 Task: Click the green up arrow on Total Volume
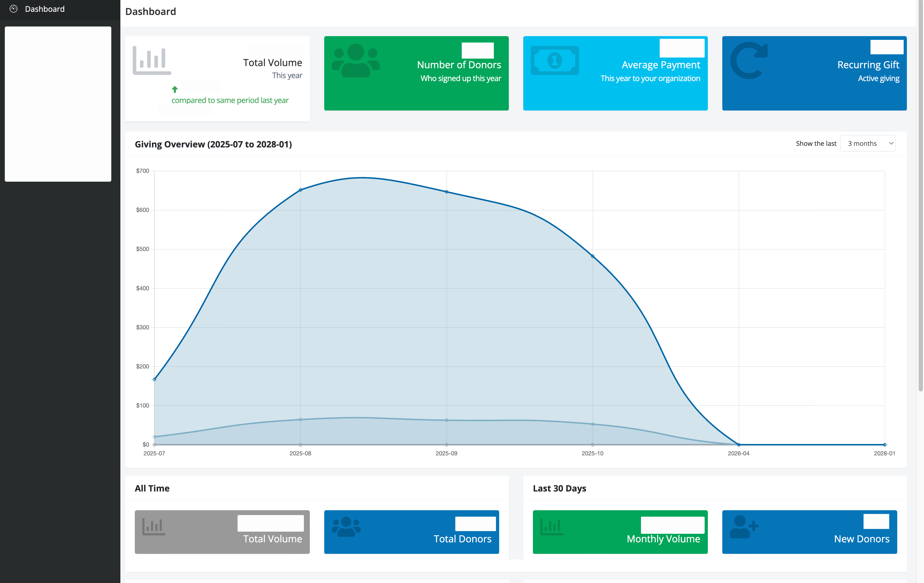pos(175,89)
